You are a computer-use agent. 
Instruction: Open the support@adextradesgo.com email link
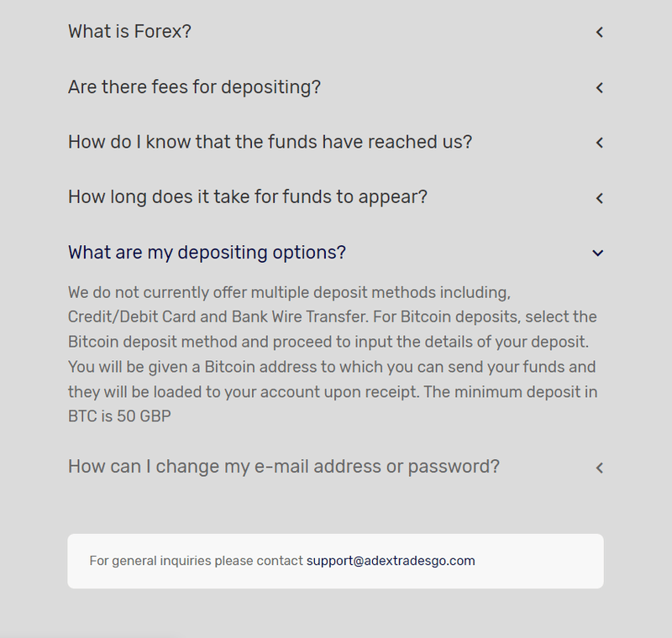click(391, 561)
